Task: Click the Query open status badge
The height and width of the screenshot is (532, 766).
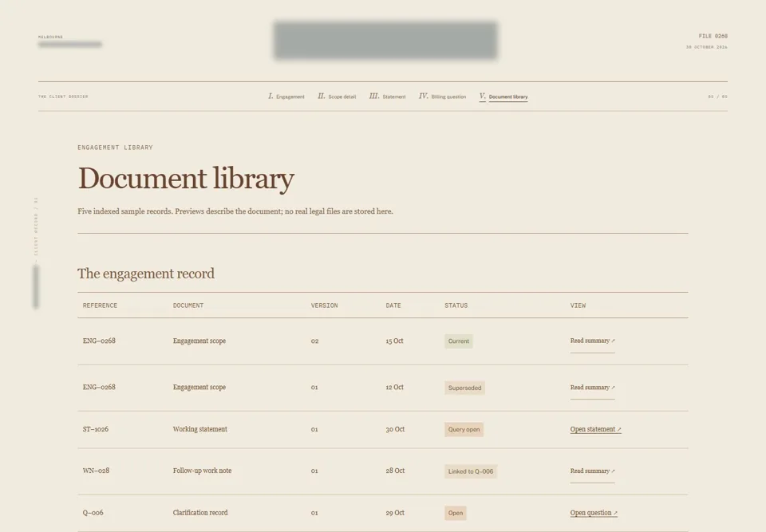Action: [x=464, y=429]
